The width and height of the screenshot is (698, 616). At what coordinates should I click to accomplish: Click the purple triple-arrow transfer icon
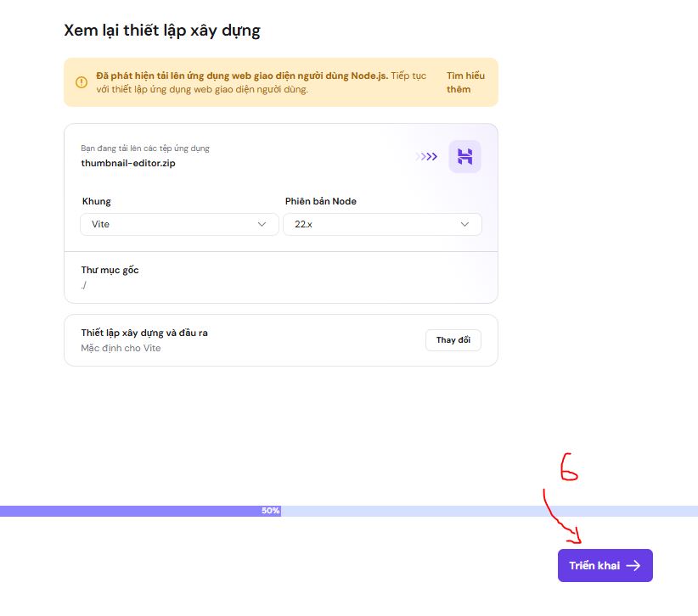coord(426,156)
